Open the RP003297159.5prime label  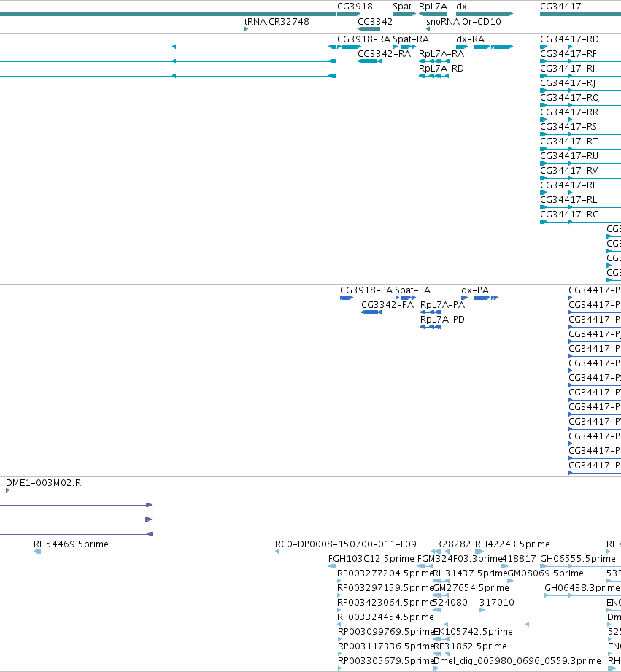click(386, 587)
